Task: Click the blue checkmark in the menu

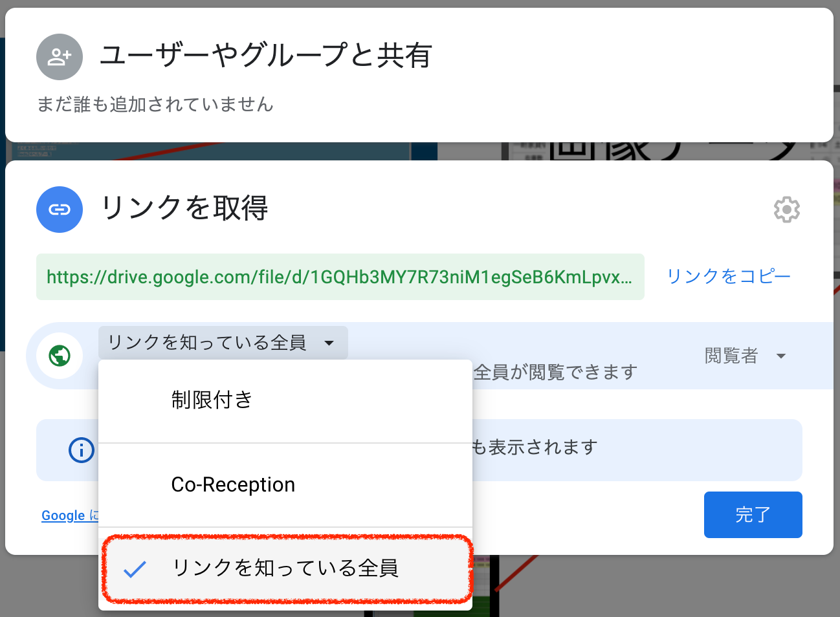Action: coord(135,568)
